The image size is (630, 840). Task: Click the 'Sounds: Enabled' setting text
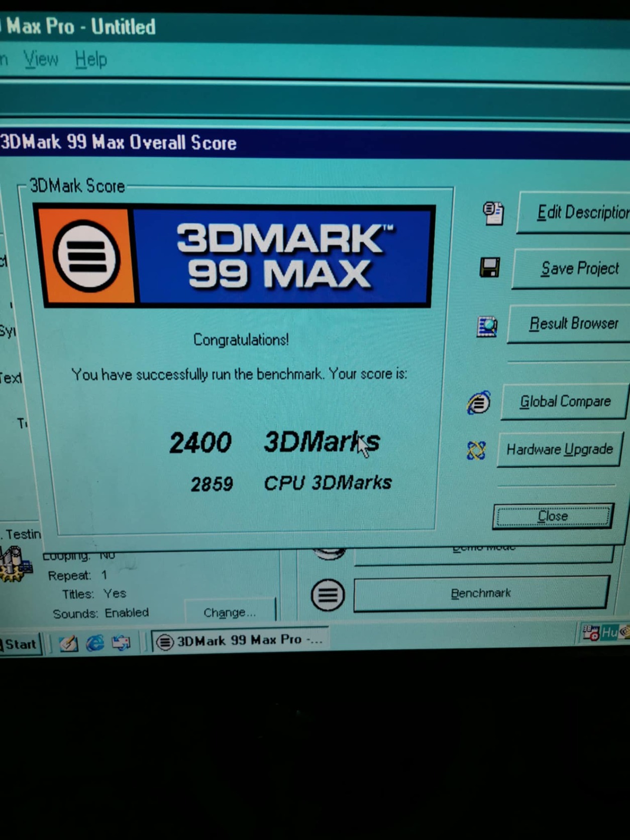pos(101,613)
